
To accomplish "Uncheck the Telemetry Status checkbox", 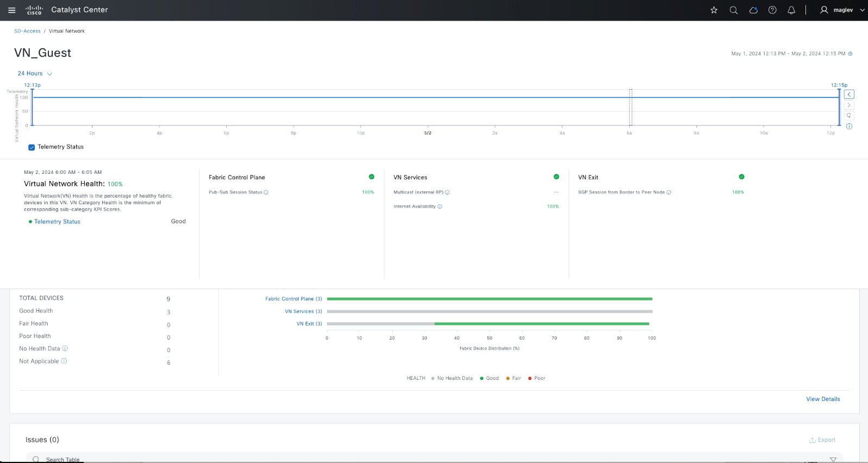I will point(32,147).
